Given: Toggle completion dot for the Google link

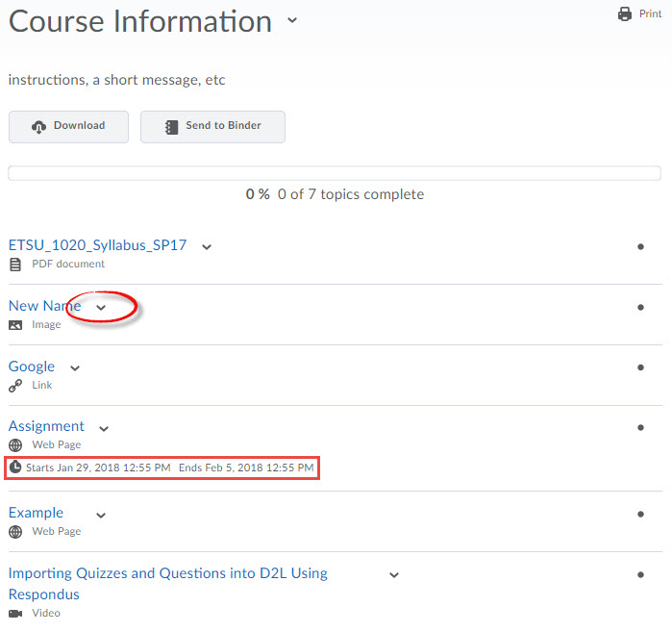Looking at the screenshot, I should coord(640,367).
